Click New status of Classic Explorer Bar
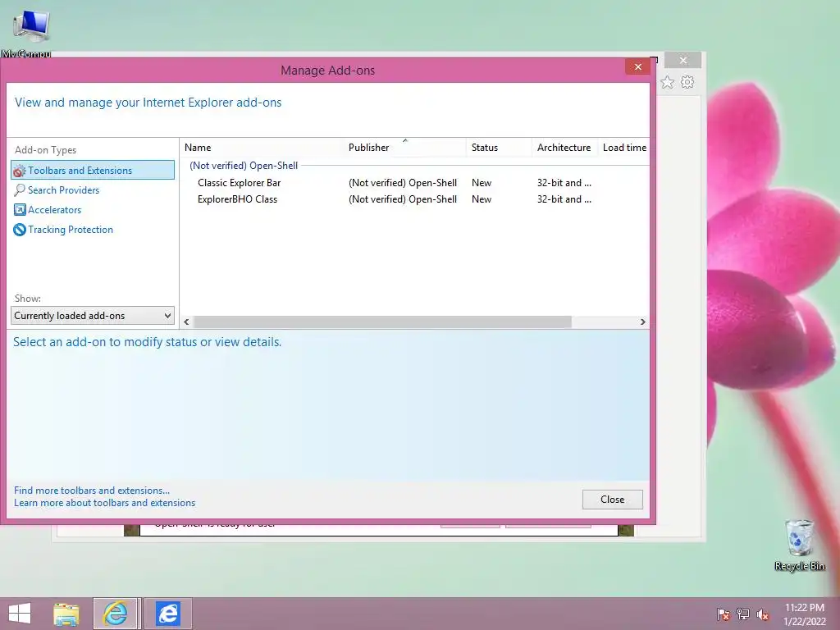 click(481, 183)
